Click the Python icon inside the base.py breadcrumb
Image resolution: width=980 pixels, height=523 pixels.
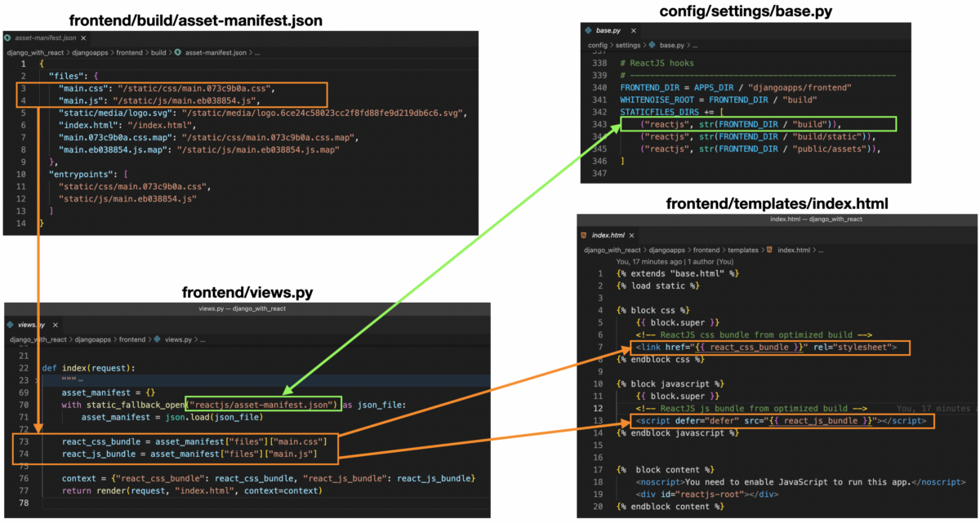coord(652,47)
